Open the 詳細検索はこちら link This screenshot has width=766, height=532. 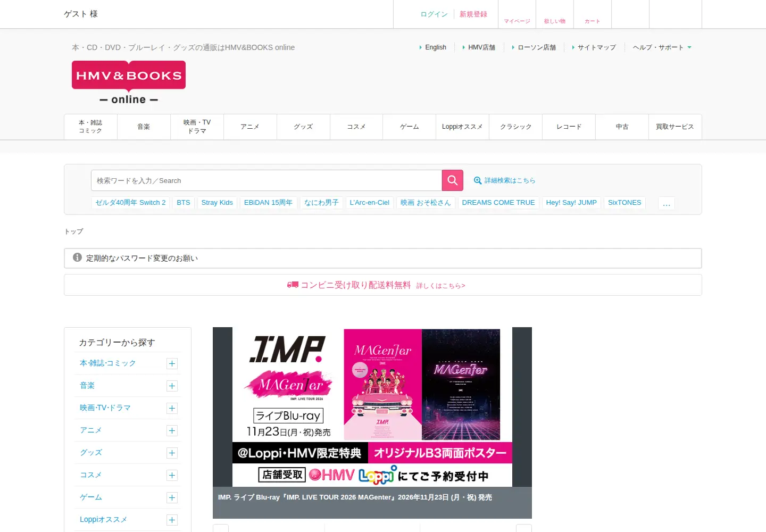510,180
